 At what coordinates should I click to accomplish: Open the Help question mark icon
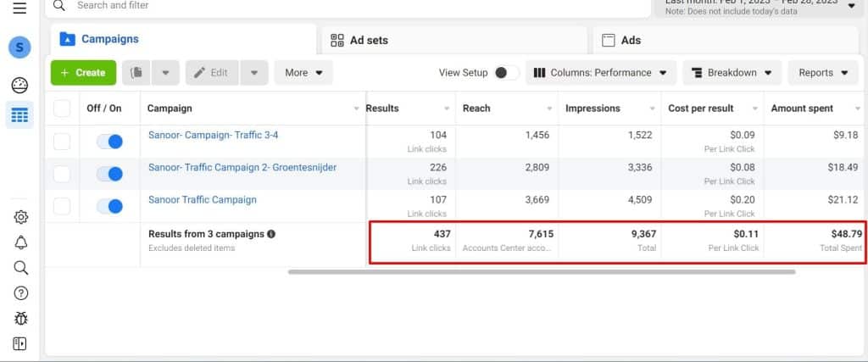(x=20, y=293)
